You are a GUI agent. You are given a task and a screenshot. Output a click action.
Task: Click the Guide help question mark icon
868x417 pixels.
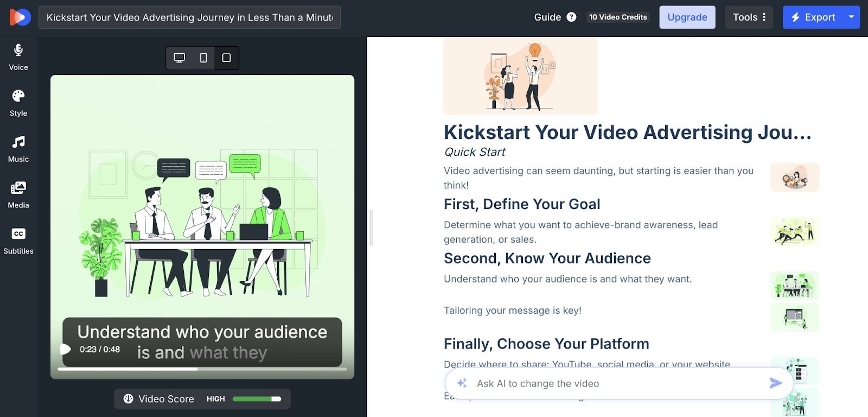571,17
